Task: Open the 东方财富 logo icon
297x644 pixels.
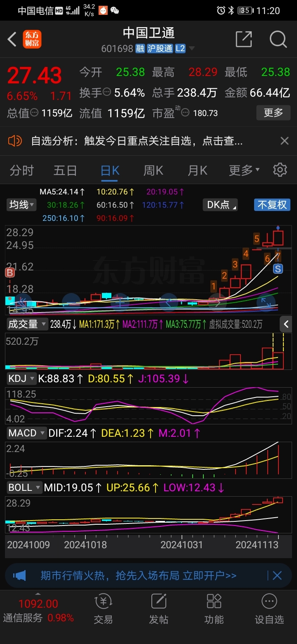Action: coord(32,40)
